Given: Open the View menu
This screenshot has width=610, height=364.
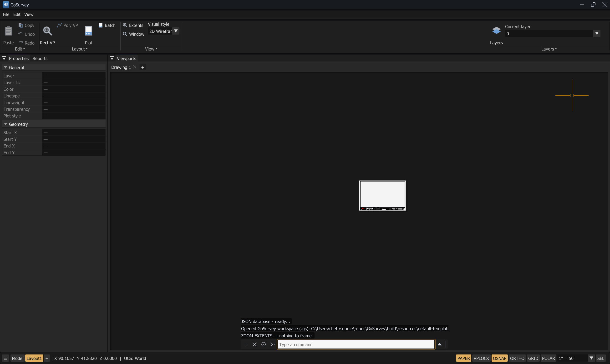Looking at the screenshot, I should pyautogui.click(x=29, y=15).
